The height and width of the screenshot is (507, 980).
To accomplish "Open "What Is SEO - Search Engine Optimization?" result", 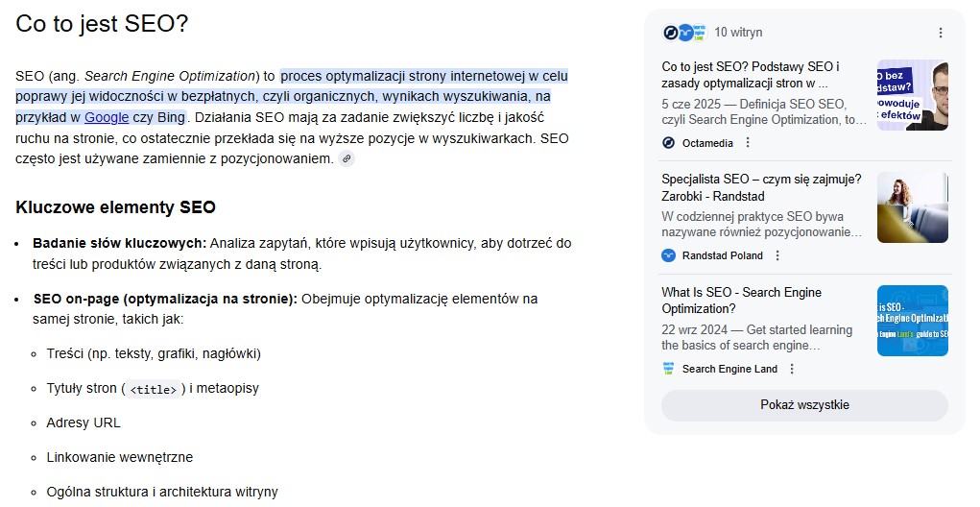I will coord(741,300).
